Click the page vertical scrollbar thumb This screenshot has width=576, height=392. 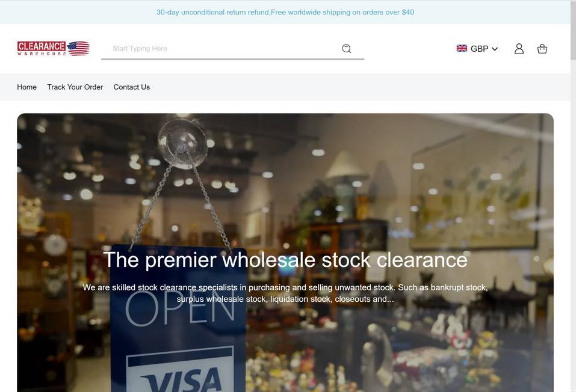coord(573,30)
